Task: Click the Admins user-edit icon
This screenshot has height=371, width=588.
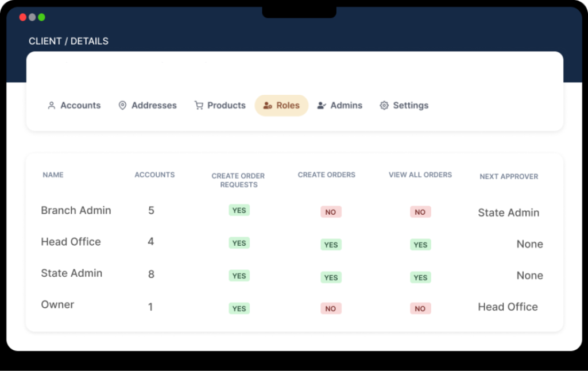Action: point(322,106)
